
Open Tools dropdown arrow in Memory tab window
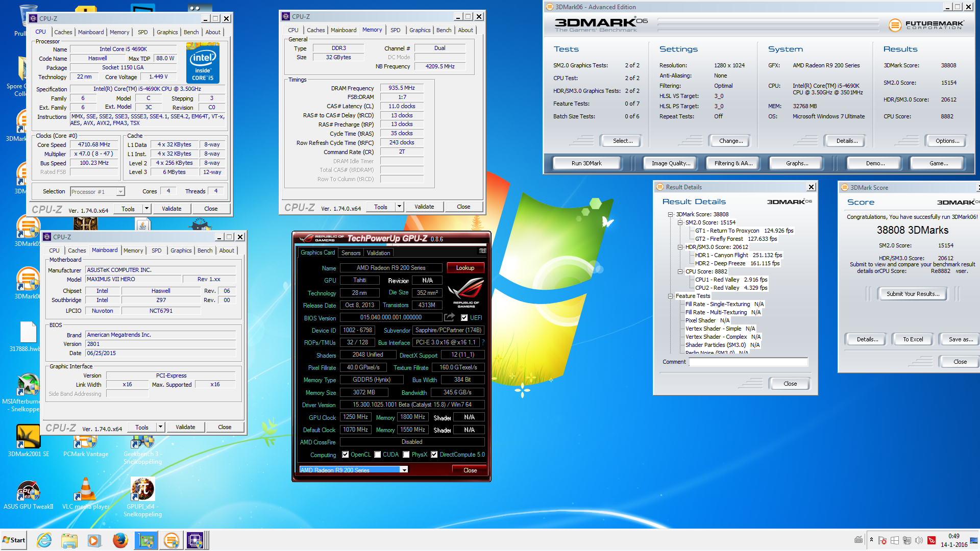click(399, 207)
